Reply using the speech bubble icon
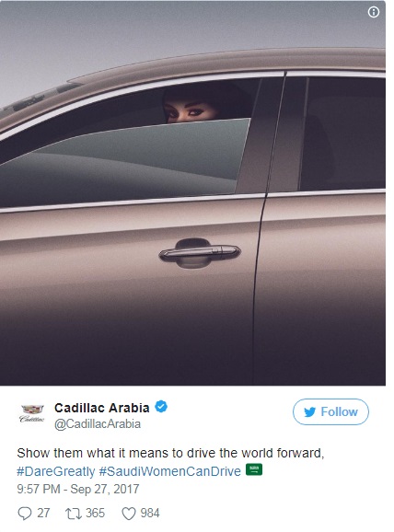Viewport: 394px width, 532px height. pyautogui.click(x=25, y=514)
